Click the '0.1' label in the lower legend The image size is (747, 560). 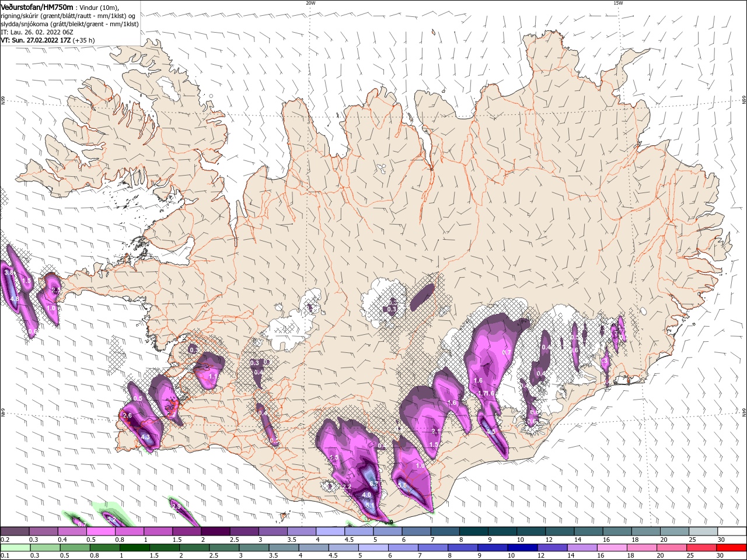(5, 556)
